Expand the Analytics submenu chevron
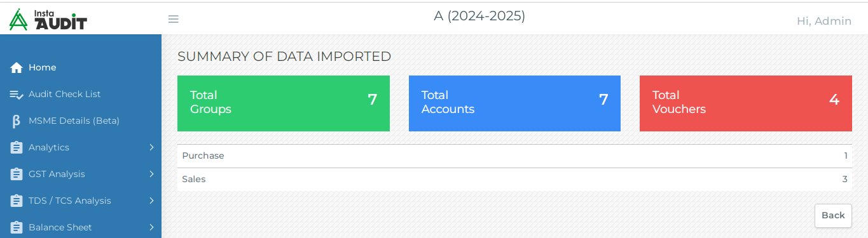This screenshot has width=868, height=238. coord(152,147)
